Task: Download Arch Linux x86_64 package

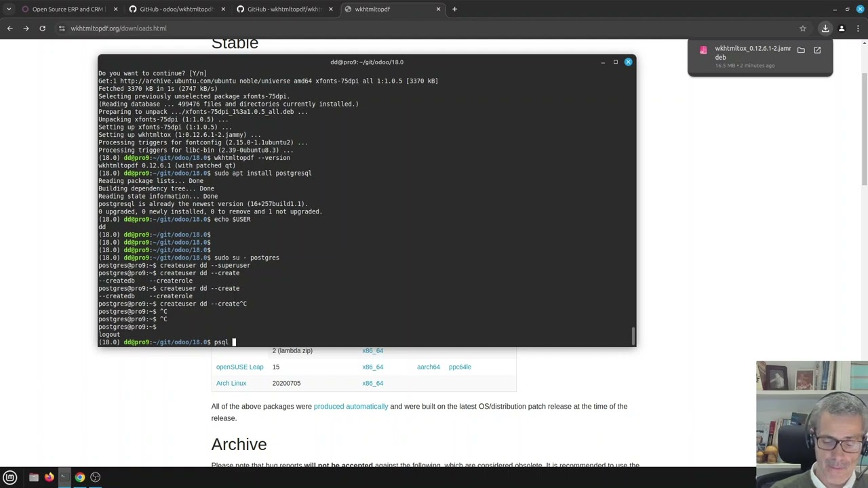Action: point(372,383)
